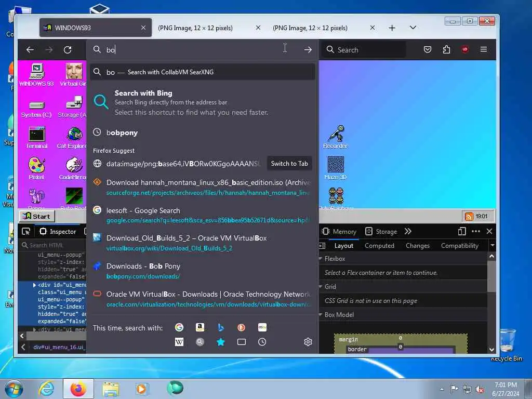Viewport: 532px width, 399px height.
Task: Collapse the Box Model section
Action: (x=321, y=315)
